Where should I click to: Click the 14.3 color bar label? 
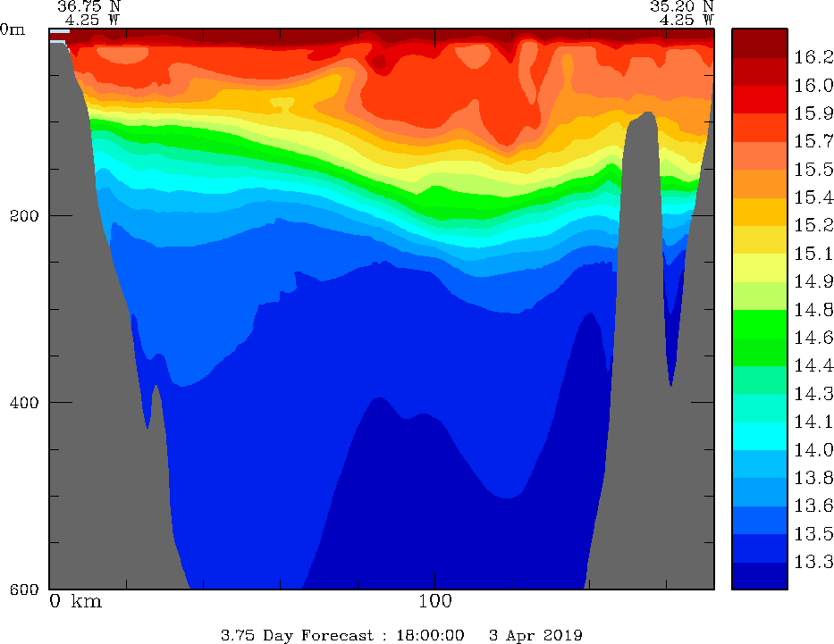point(813,394)
